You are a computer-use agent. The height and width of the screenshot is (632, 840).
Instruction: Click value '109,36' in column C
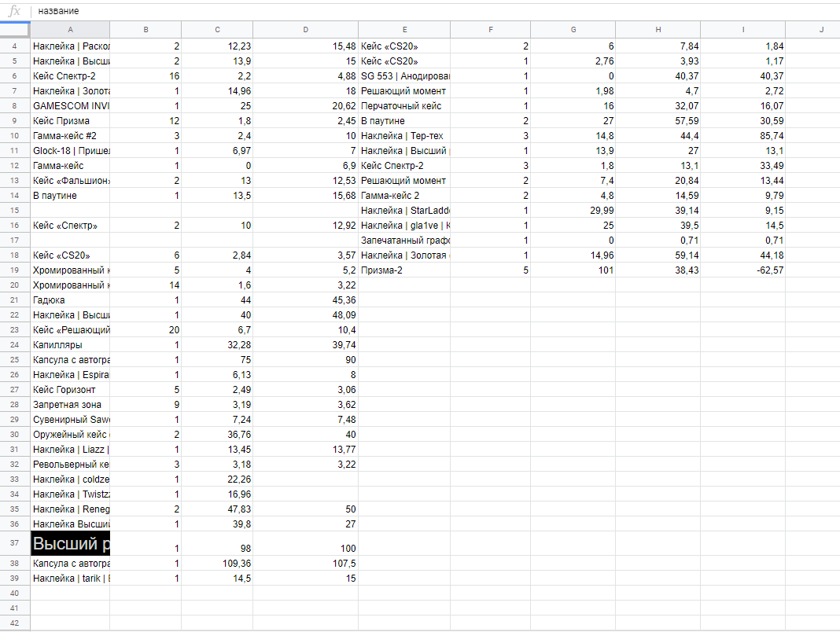(236, 564)
